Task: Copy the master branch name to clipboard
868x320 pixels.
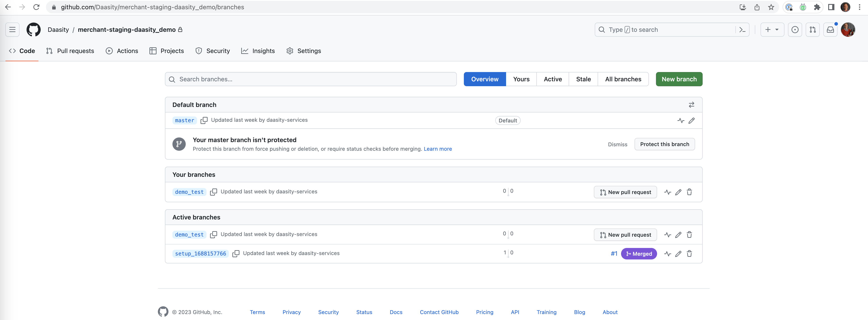Action: [204, 120]
